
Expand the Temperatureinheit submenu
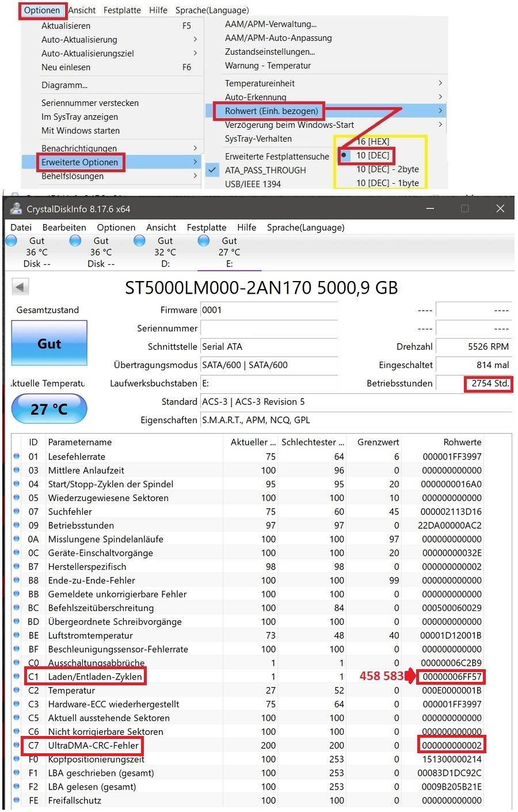click(x=440, y=84)
